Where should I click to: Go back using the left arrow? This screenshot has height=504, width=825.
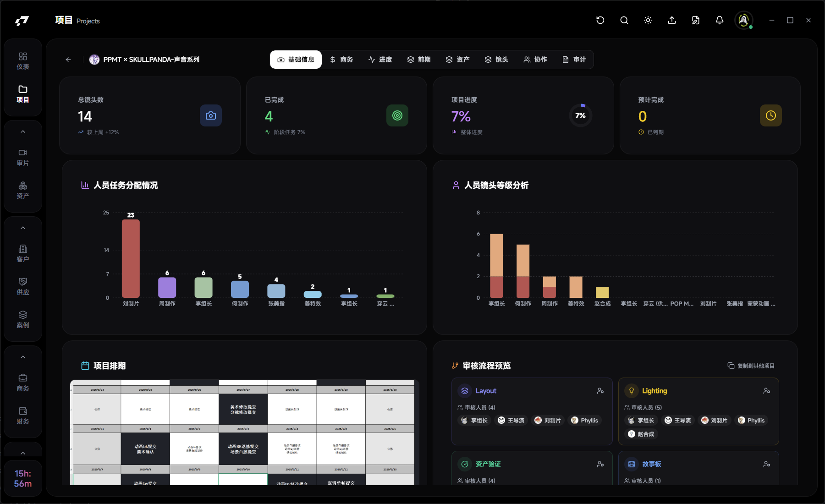(x=68, y=60)
